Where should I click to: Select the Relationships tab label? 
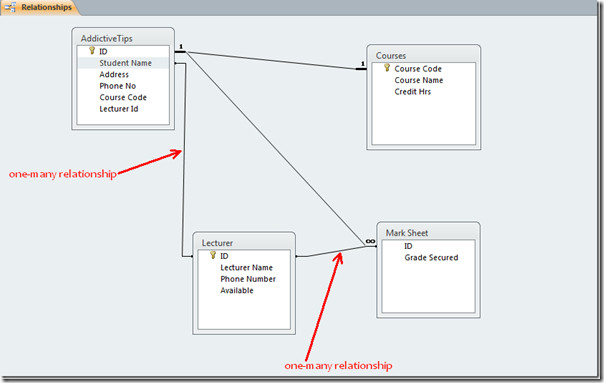[x=46, y=7]
